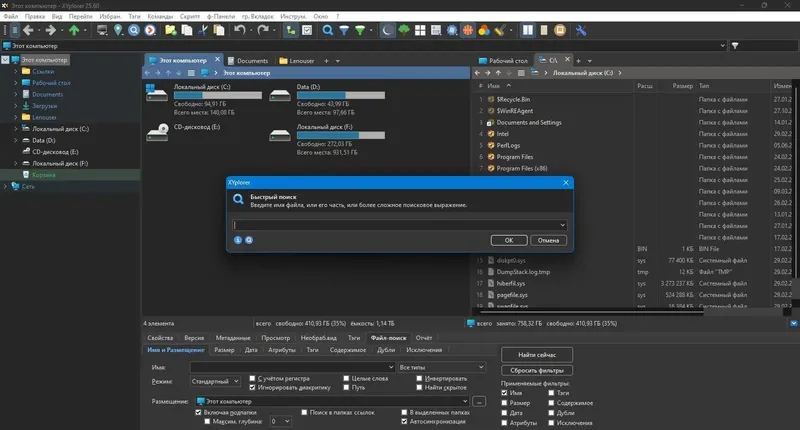Open the address bar dropdown arrow
Image resolution: width=800 pixels, height=430 pixels.
pos(722,46)
